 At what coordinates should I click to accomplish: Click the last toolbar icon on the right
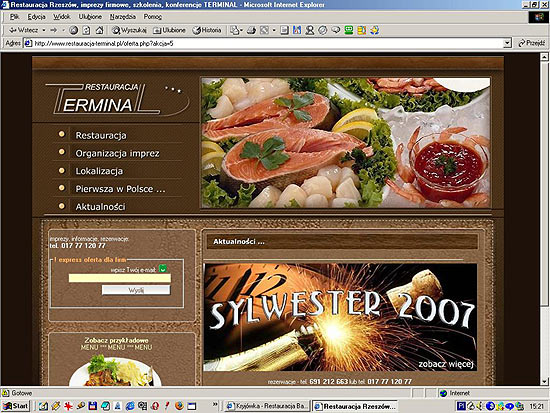(x=375, y=30)
